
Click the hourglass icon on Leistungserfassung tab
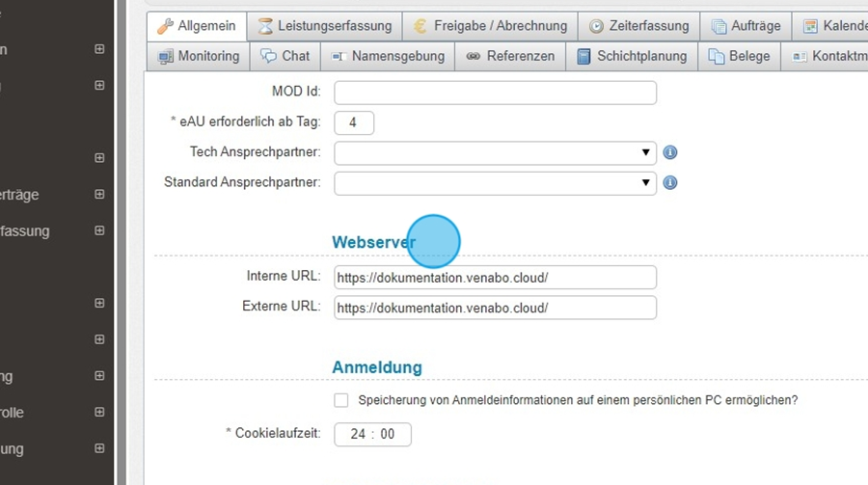point(265,26)
